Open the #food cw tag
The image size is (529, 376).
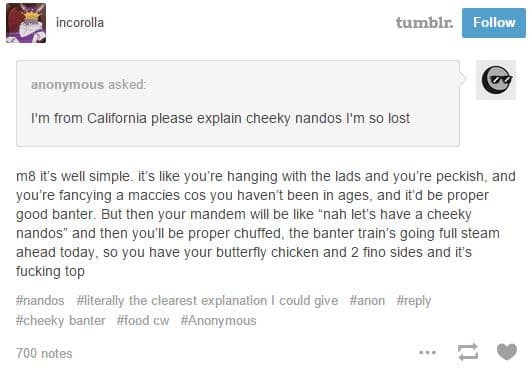[143, 320]
